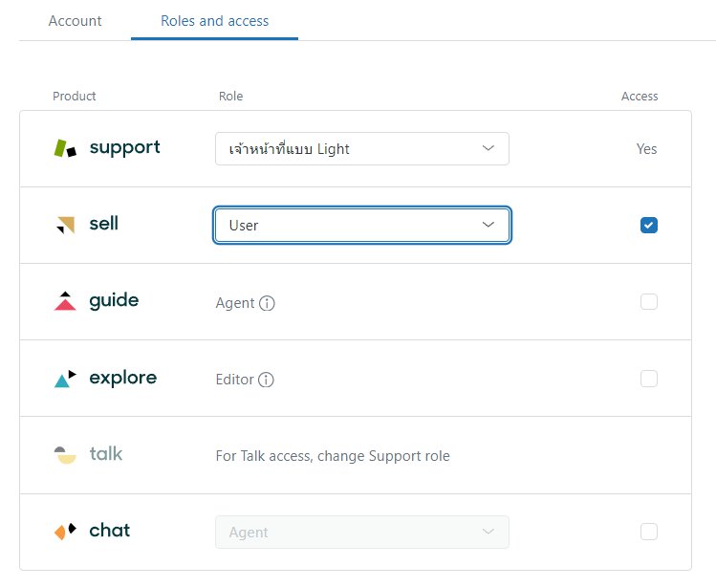Click the Chat product logo icon
Screen dimensions: 716x588
(65, 532)
